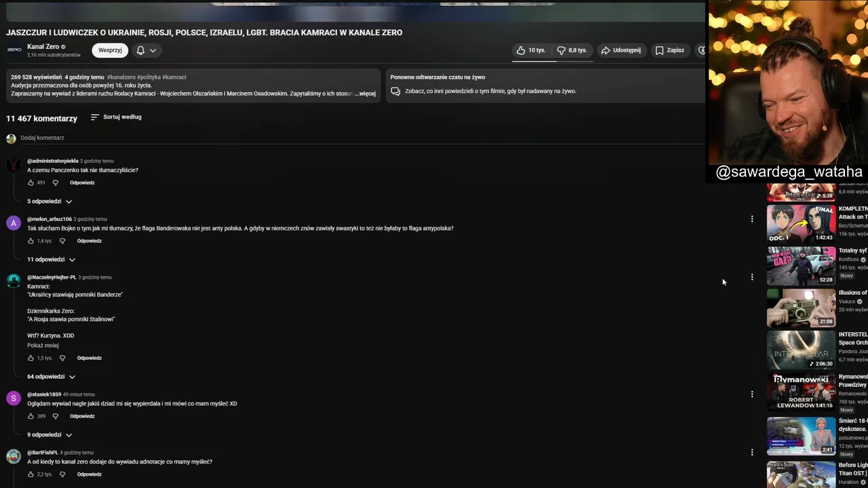The width and height of the screenshot is (868, 488).
Task: Open @BartFishPL profile avatar
Action: pos(13,457)
